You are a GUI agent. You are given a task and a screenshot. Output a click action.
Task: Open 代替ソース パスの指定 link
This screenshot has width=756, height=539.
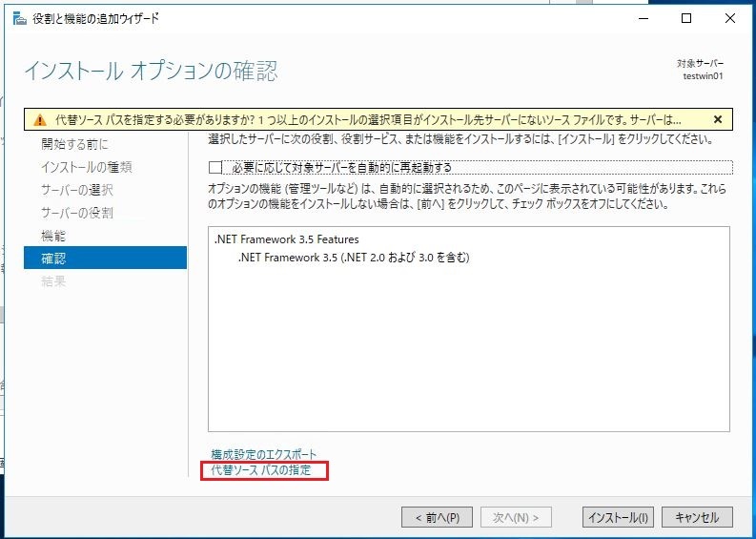pyautogui.click(x=261, y=470)
